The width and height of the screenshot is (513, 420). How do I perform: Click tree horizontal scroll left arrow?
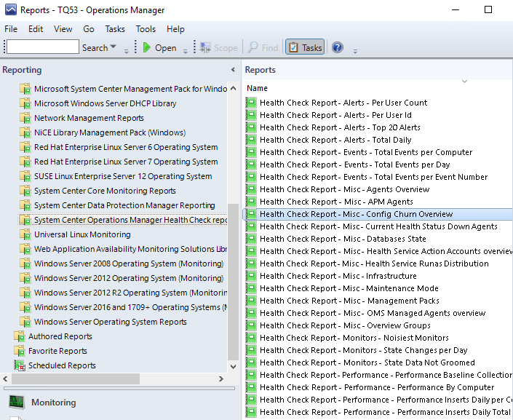tap(5, 379)
